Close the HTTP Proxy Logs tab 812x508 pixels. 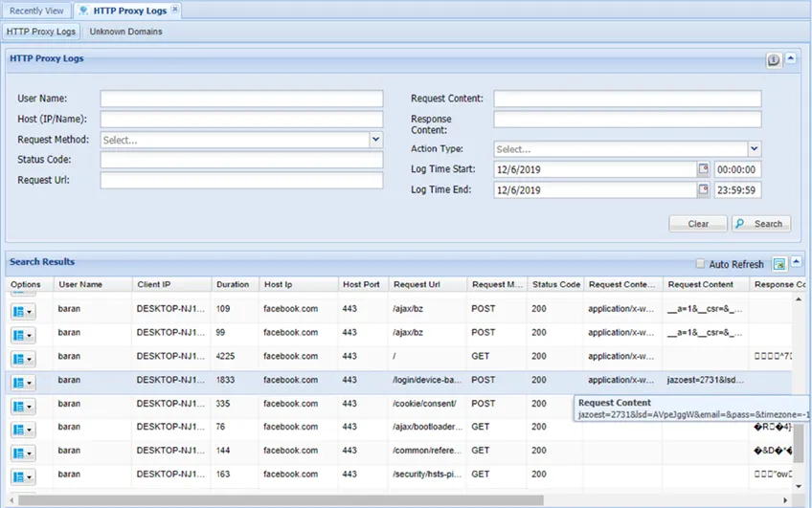coord(175,9)
